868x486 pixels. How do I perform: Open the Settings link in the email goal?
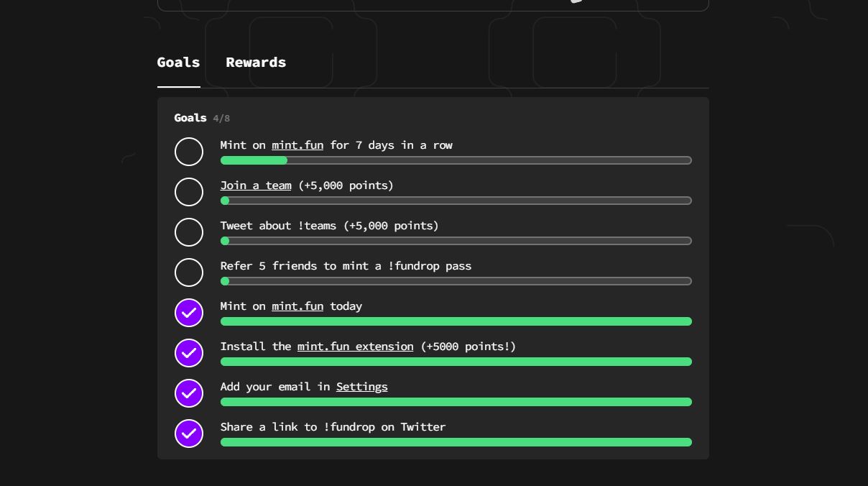coord(361,387)
